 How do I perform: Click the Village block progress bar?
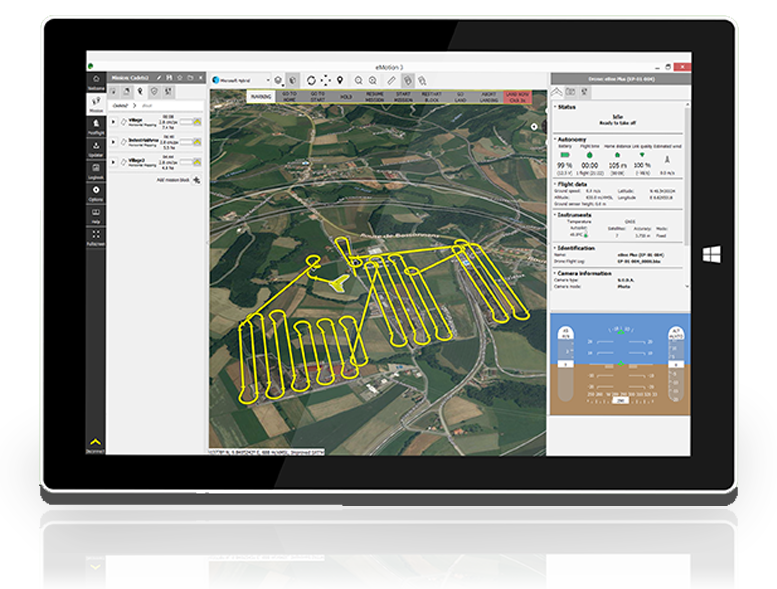pyautogui.click(x=186, y=121)
